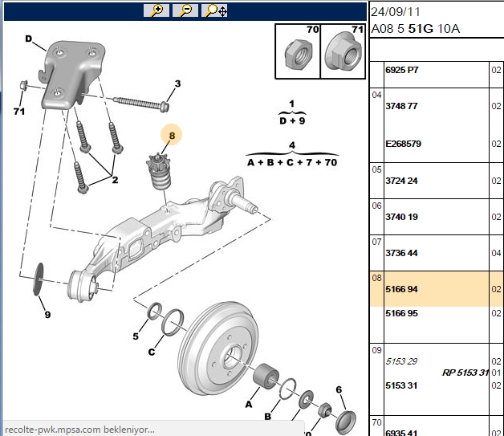Click row index 04 in parts table
Screen dimensions: 504x436
pyautogui.click(x=376, y=95)
